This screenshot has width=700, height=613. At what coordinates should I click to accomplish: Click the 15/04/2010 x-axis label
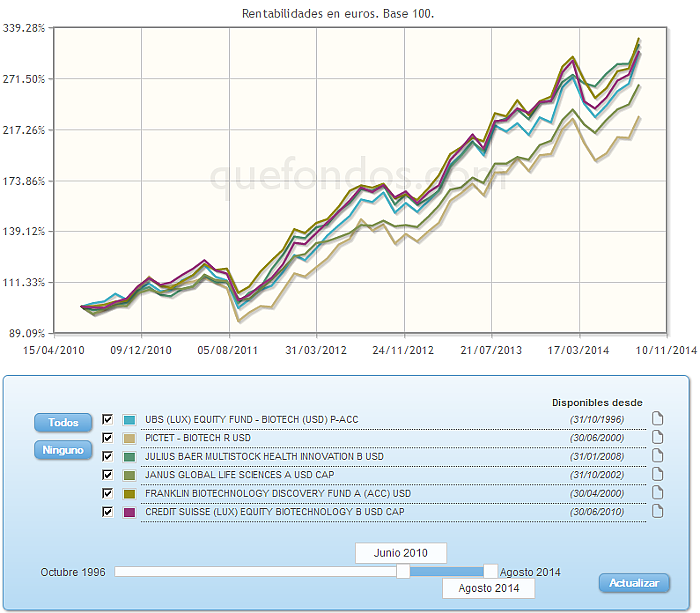(x=54, y=350)
